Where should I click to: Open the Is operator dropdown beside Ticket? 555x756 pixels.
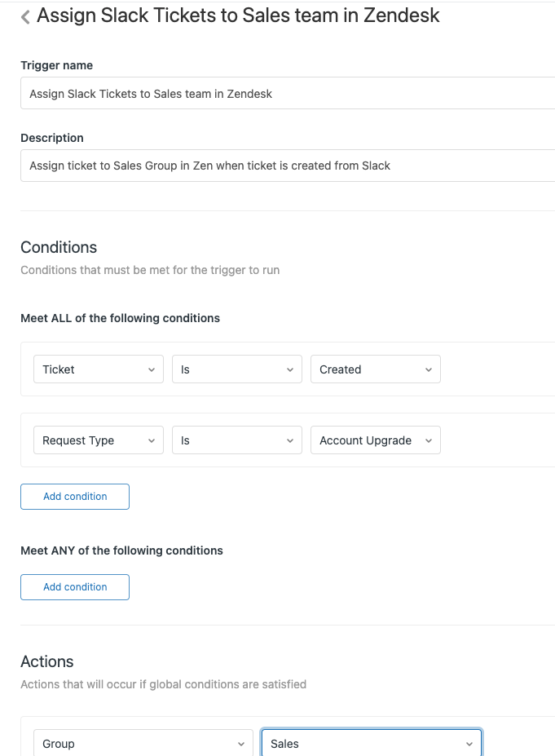(x=237, y=369)
